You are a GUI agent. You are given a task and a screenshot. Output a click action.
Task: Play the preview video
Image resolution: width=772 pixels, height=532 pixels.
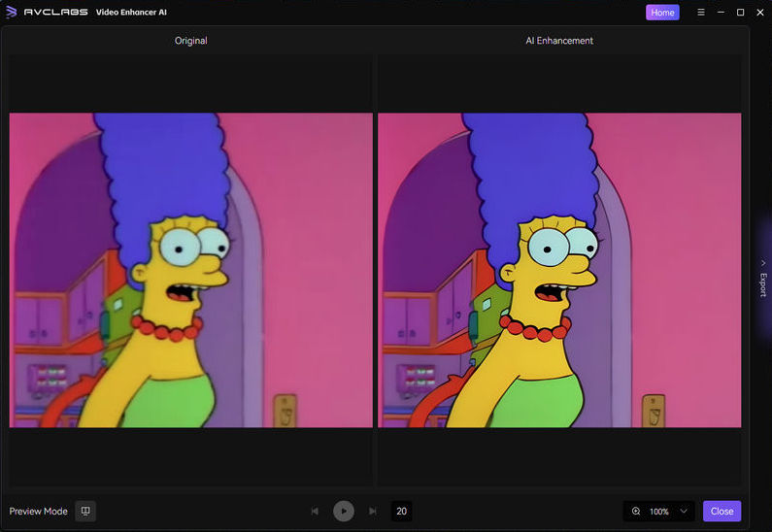point(343,511)
